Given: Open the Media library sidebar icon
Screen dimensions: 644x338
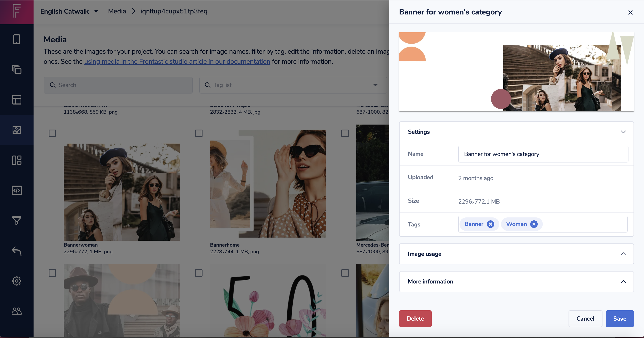Looking at the screenshot, I should [x=17, y=130].
